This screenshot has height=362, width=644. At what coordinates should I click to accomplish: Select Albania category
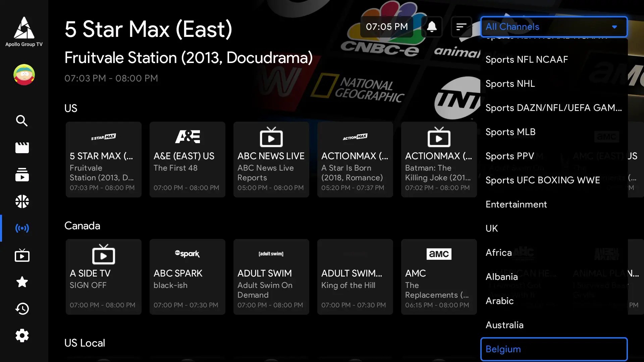[554, 277]
